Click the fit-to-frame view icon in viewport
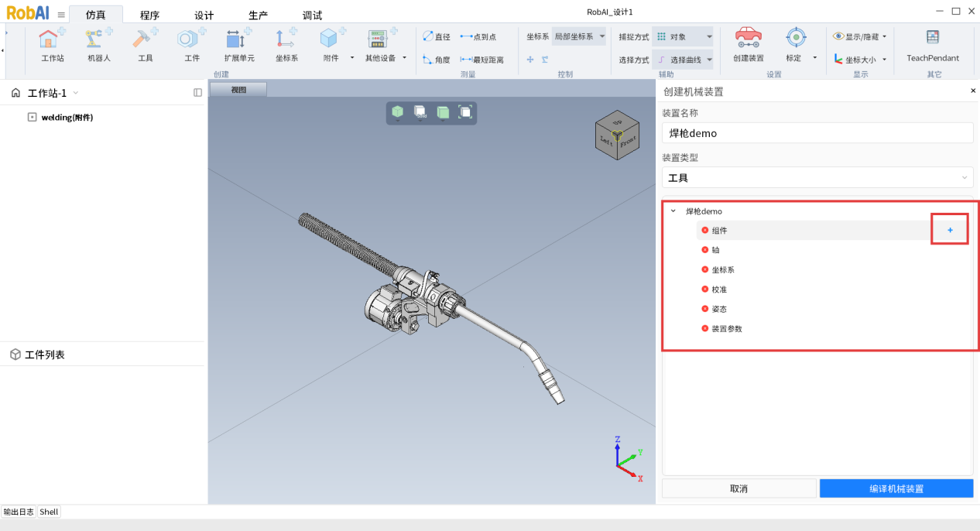Screen dimensions: 980x531 pyautogui.click(x=465, y=112)
